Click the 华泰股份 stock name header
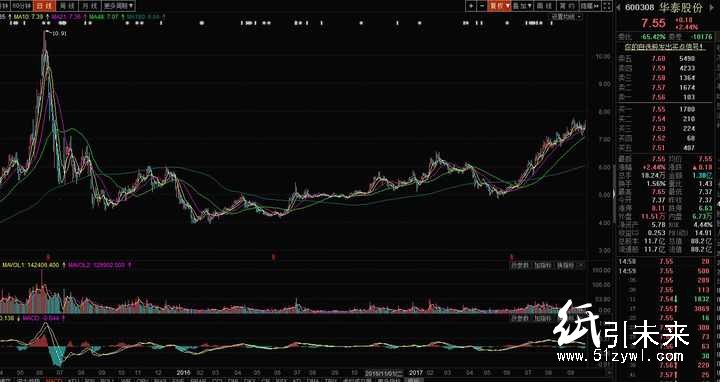Screen dimensions: 720x382 pos(681,7)
